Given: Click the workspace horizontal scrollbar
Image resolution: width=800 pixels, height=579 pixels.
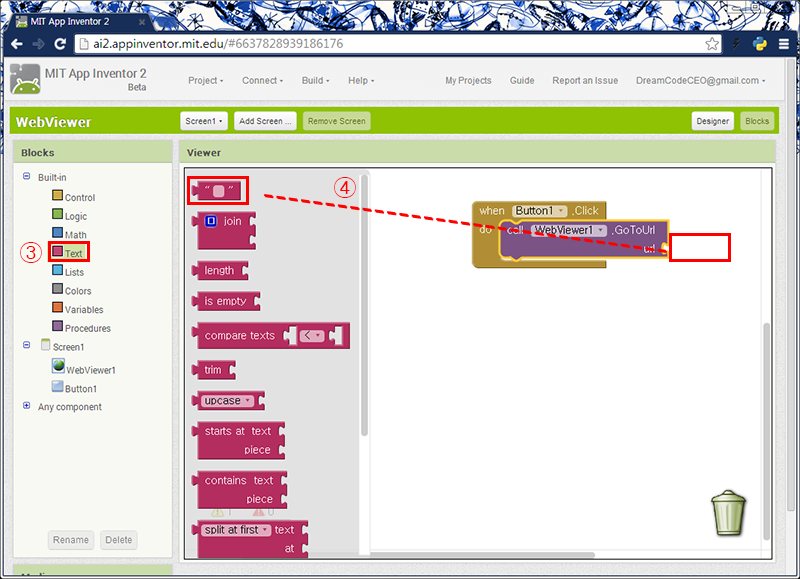Looking at the screenshot, I should 482,555.
